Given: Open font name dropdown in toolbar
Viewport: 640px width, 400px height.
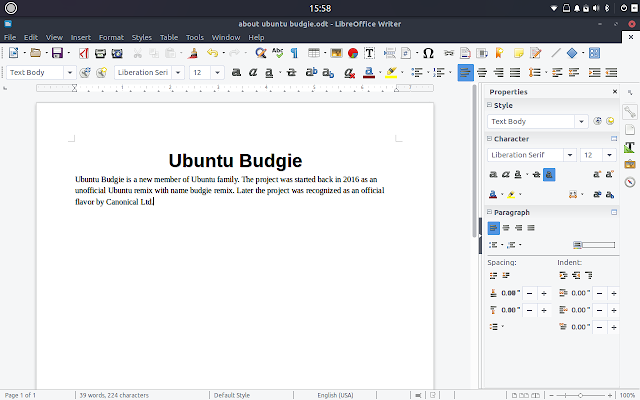Looking at the screenshot, I should (x=178, y=73).
